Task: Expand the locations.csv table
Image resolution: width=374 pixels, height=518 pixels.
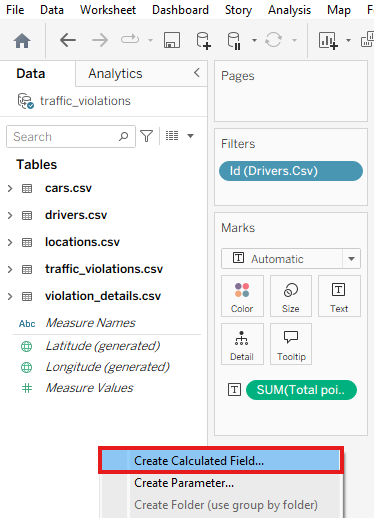Action: tap(10, 242)
